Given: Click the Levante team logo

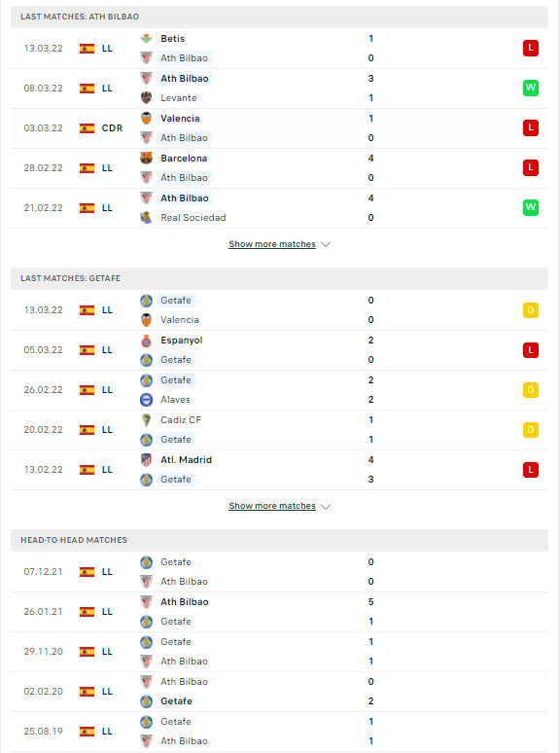Looking at the screenshot, I should point(147,98).
